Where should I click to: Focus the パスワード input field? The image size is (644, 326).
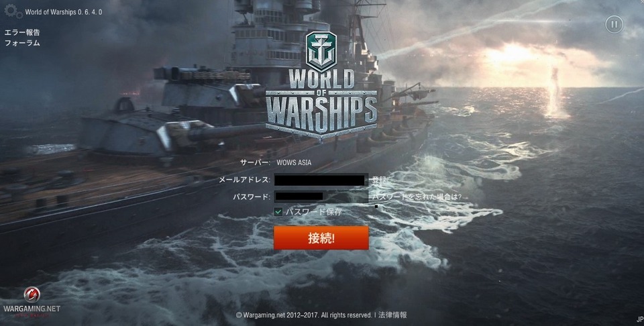[321, 197]
